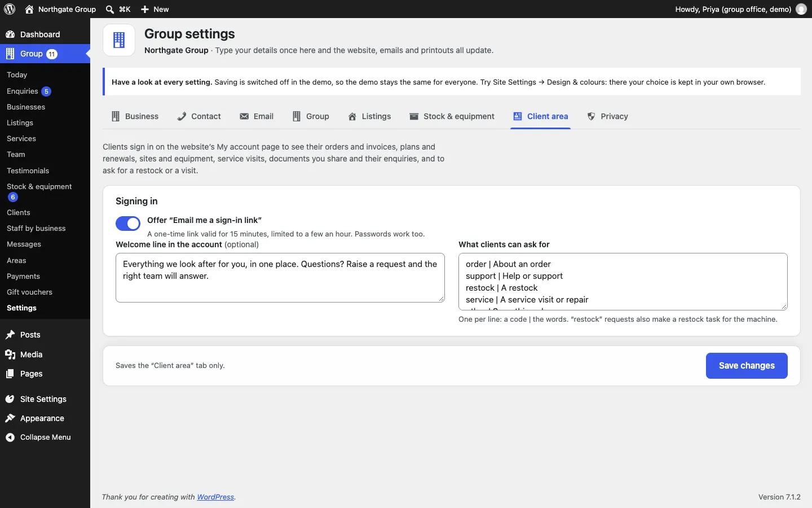Image resolution: width=812 pixels, height=508 pixels.
Task: Click the Pages icon
Action: 10,374
